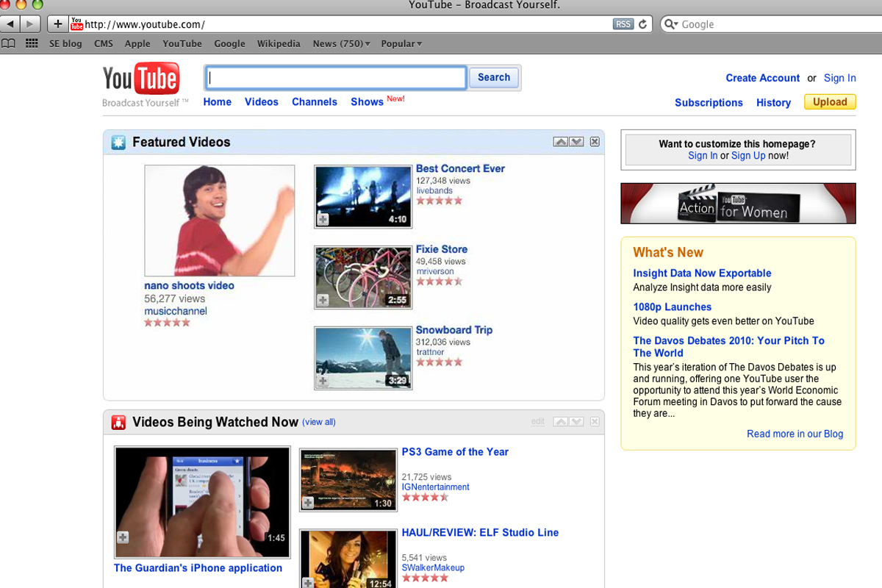Open Fixie Store thumbnail
The image size is (882, 588).
point(363,277)
